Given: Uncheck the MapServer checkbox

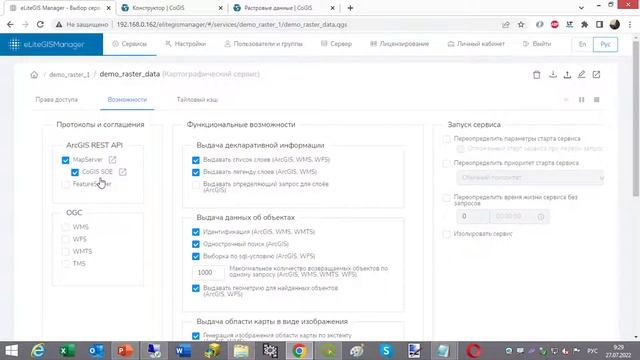Looking at the screenshot, I should [65, 160].
